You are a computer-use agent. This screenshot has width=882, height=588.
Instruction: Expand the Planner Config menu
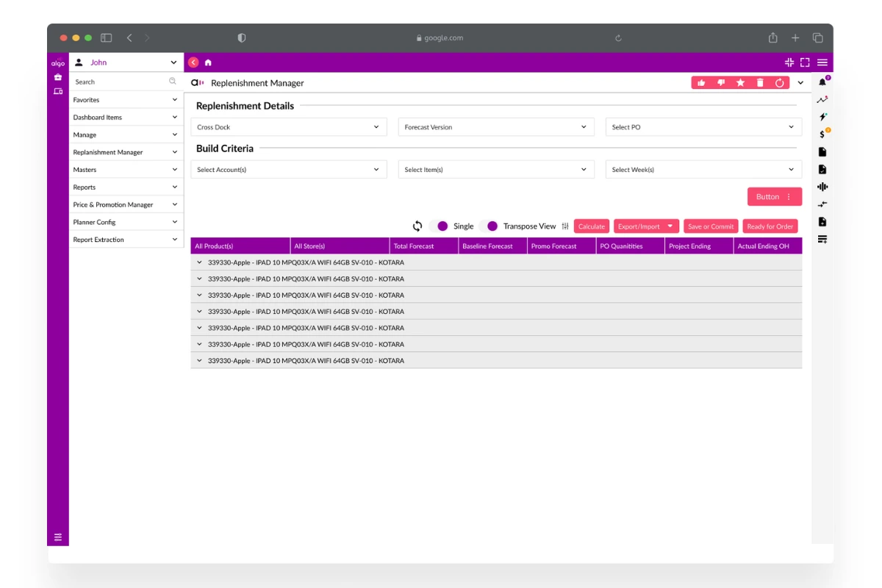pos(126,222)
